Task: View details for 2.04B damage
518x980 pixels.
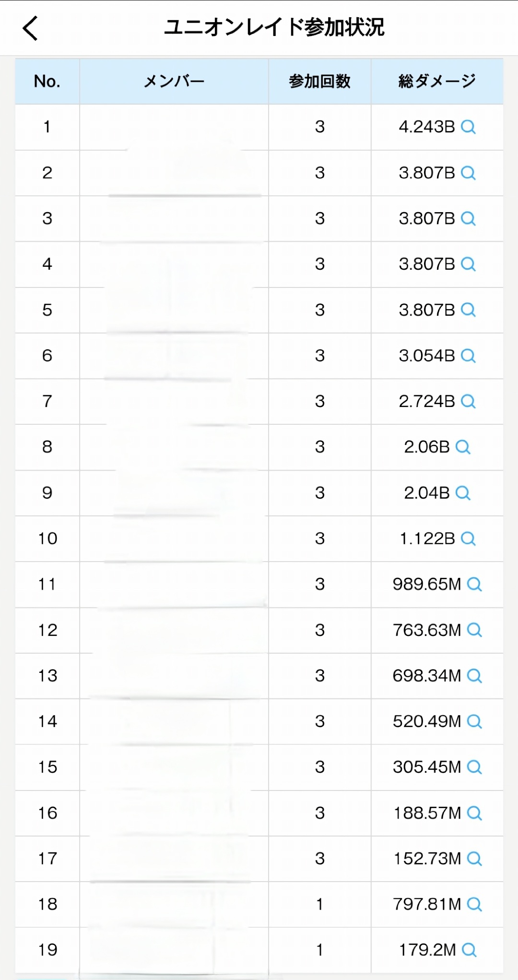Action: (463, 493)
